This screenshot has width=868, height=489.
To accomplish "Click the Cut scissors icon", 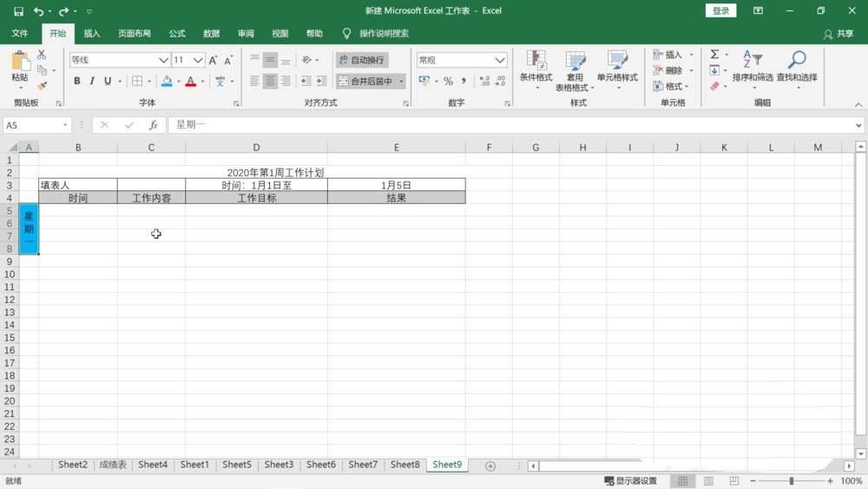I will 42,55.
